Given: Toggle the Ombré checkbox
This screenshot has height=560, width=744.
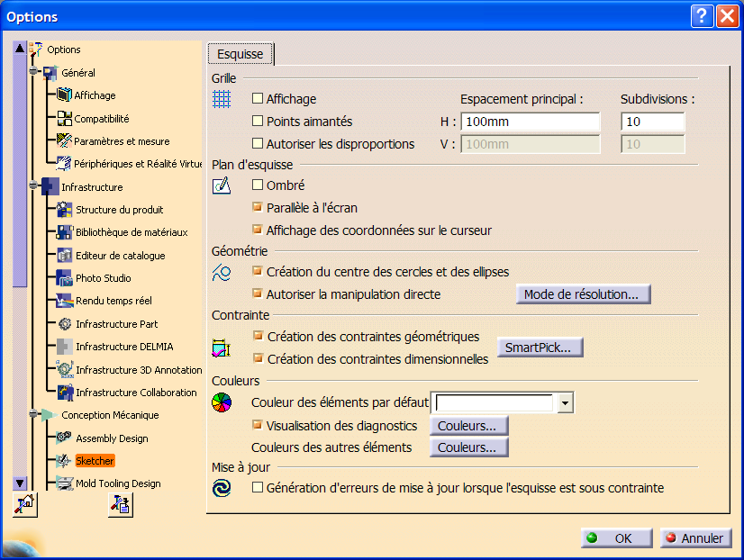Looking at the screenshot, I should (258, 185).
